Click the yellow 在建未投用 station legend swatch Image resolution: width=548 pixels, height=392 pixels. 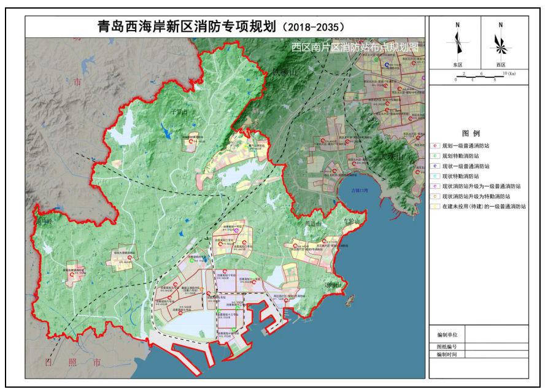(x=435, y=207)
